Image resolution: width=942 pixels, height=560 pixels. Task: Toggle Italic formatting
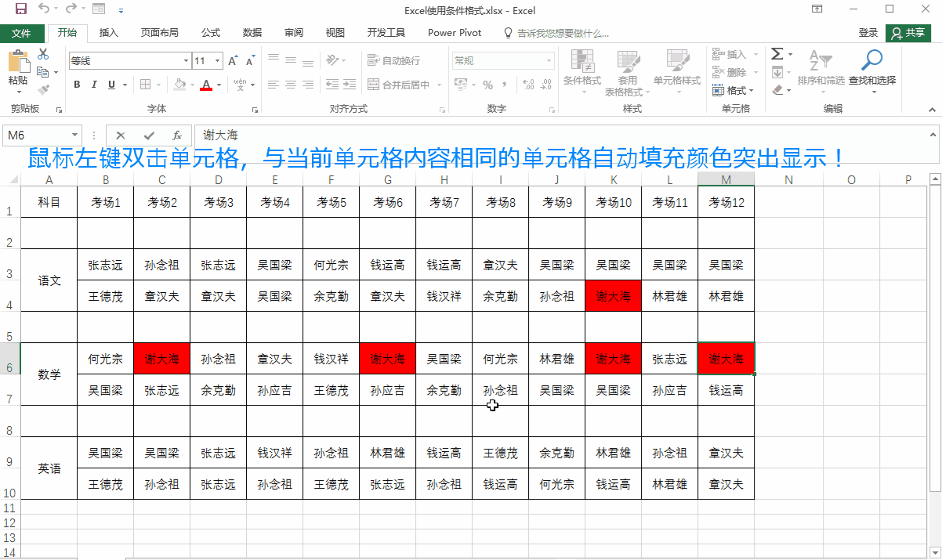pyautogui.click(x=94, y=85)
